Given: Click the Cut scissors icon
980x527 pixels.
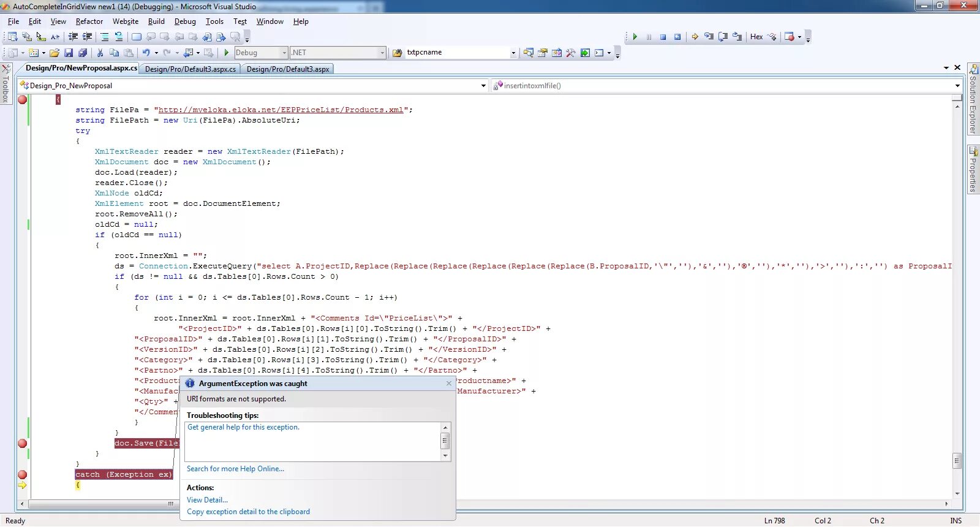Looking at the screenshot, I should click(x=100, y=53).
